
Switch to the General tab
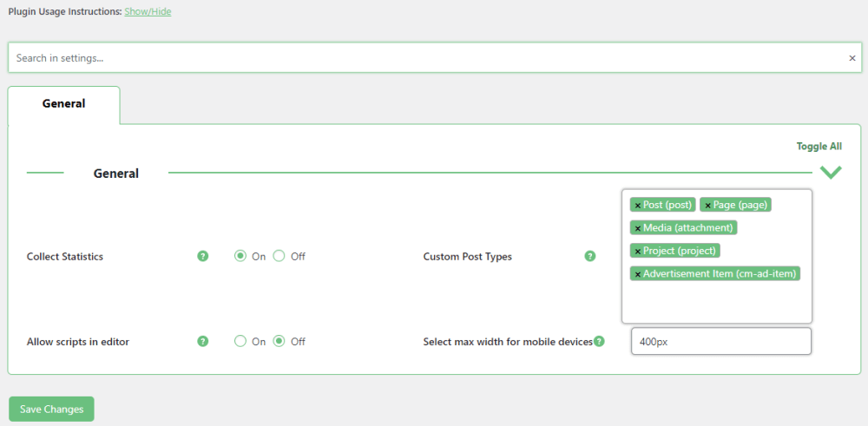click(x=64, y=104)
